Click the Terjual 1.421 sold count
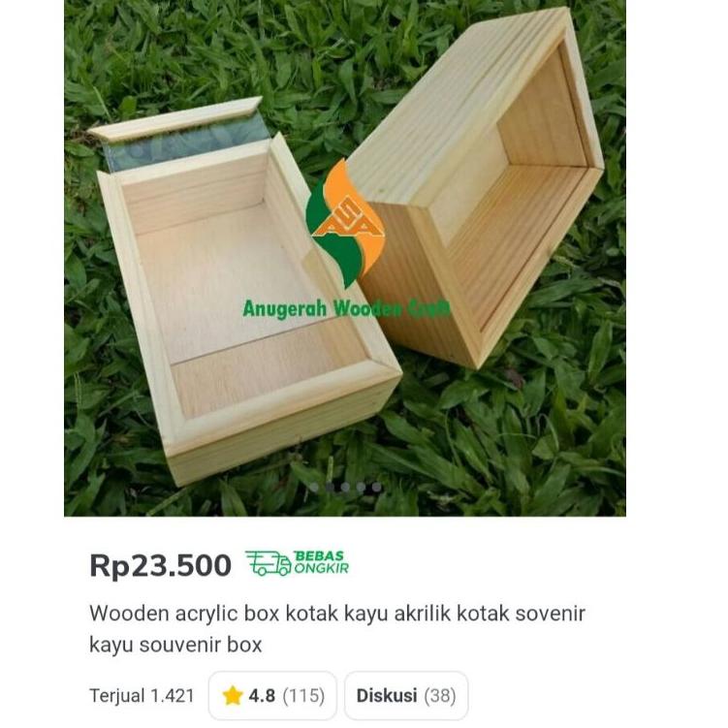728x728 pixels. click(142, 695)
